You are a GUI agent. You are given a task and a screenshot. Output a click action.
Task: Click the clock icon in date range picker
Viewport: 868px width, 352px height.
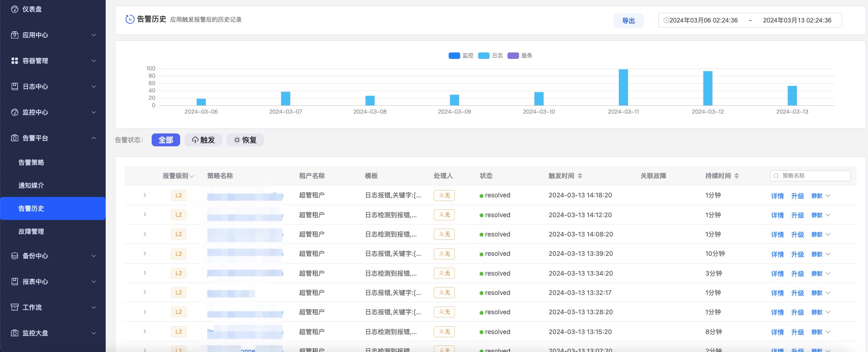666,20
